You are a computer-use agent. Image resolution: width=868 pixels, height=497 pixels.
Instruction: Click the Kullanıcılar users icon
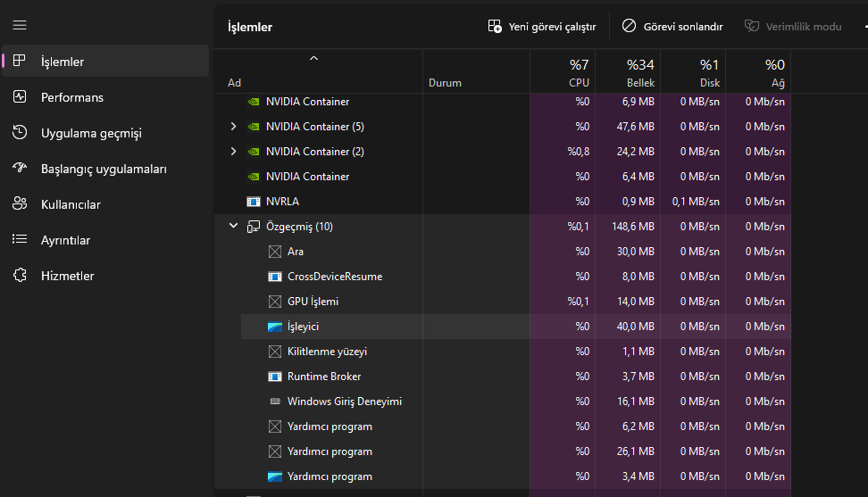tap(20, 204)
